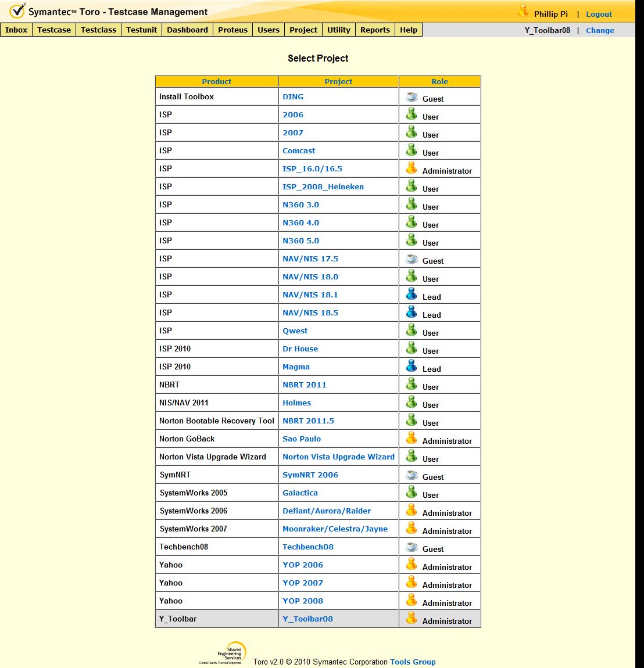The height and width of the screenshot is (668, 644).
Task: Open the Testclass menu
Action: tap(98, 30)
